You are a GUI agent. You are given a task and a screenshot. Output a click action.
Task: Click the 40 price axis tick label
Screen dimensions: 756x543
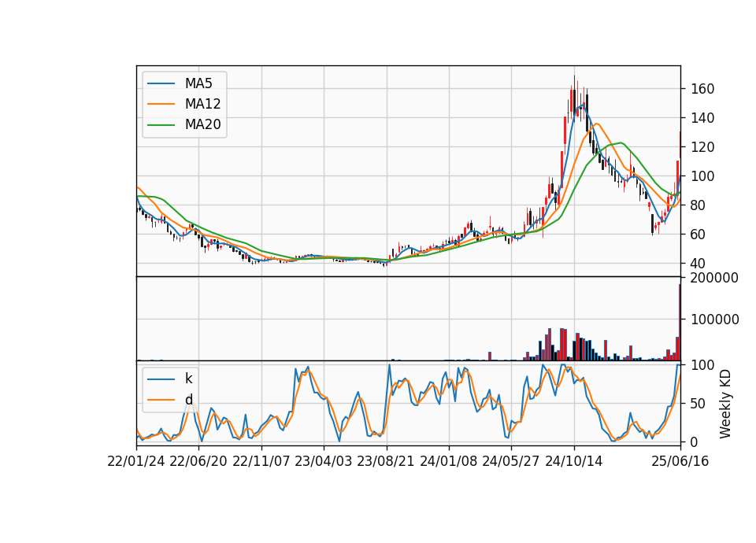(699, 264)
